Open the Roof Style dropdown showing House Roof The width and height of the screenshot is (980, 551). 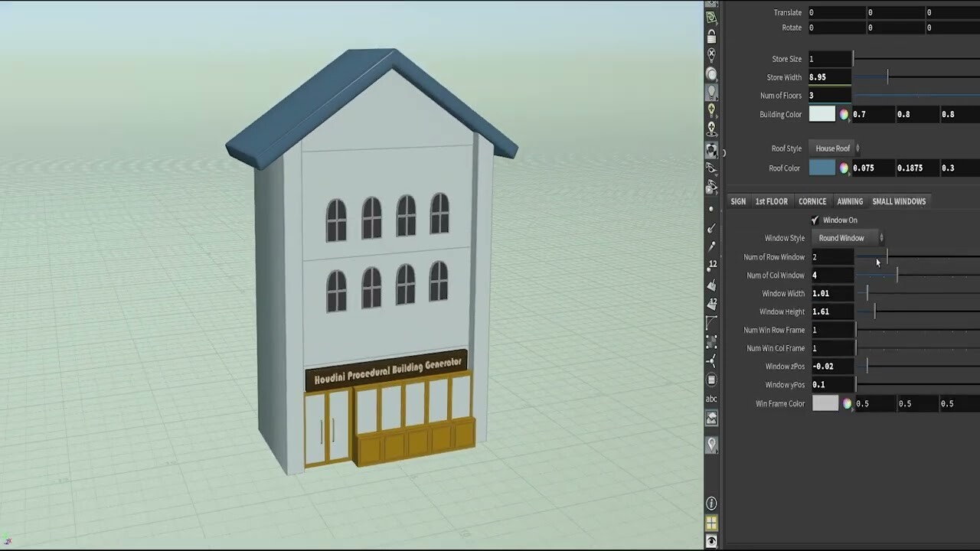834,148
